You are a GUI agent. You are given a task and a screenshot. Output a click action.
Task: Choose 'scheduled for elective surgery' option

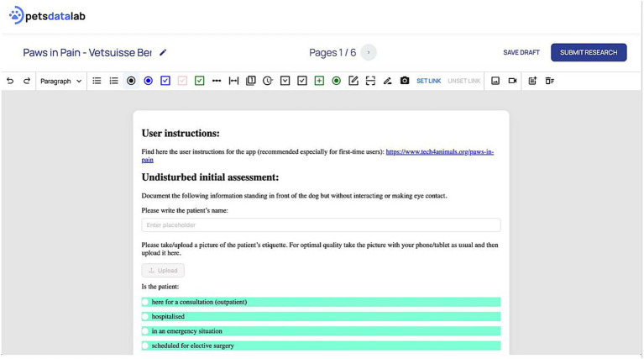tap(145, 346)
